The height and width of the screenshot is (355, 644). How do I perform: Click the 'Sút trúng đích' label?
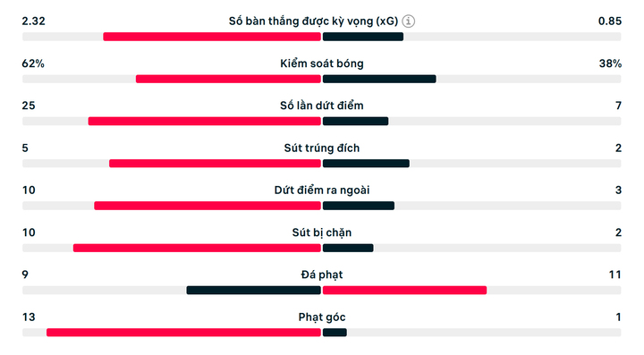tap(322, 148)
